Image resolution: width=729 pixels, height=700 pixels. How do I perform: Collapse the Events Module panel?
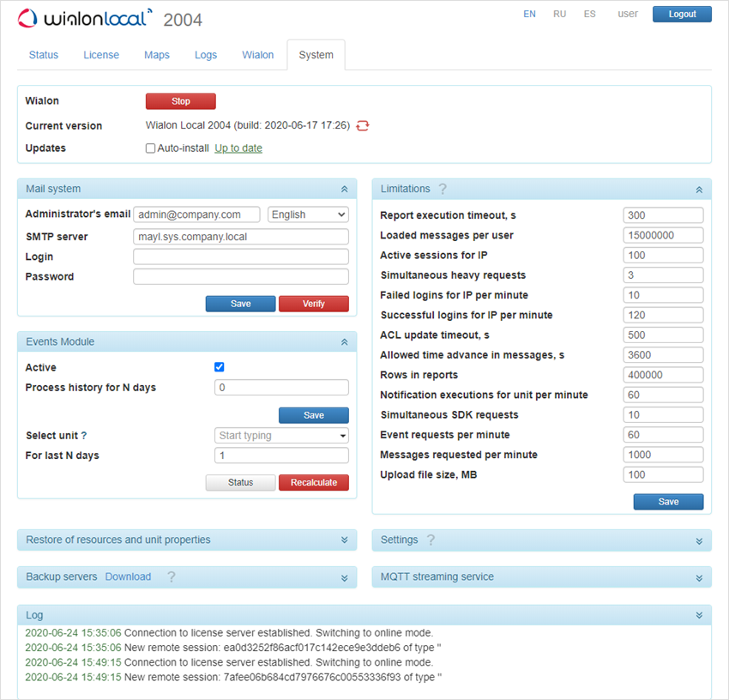[345, 342]
